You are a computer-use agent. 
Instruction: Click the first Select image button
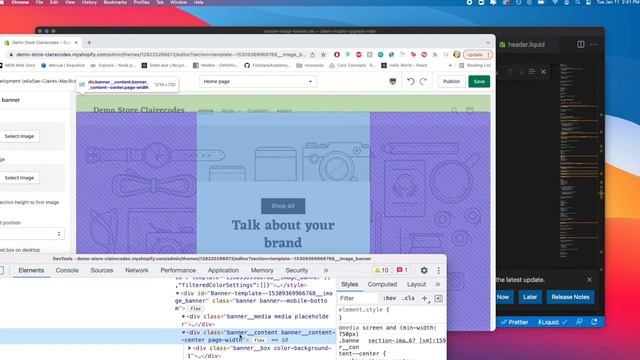(x=19, y=136)
